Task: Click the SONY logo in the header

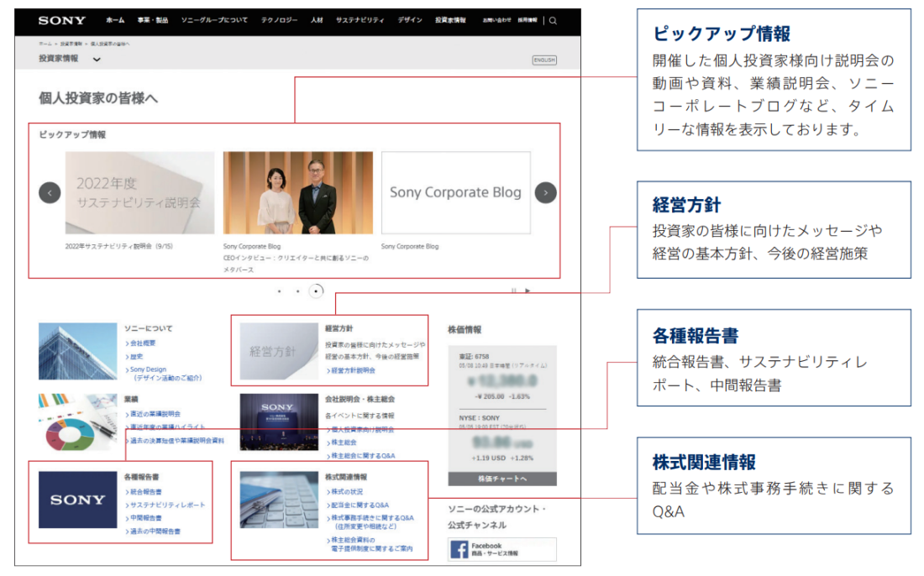Action: pos(65,19)
